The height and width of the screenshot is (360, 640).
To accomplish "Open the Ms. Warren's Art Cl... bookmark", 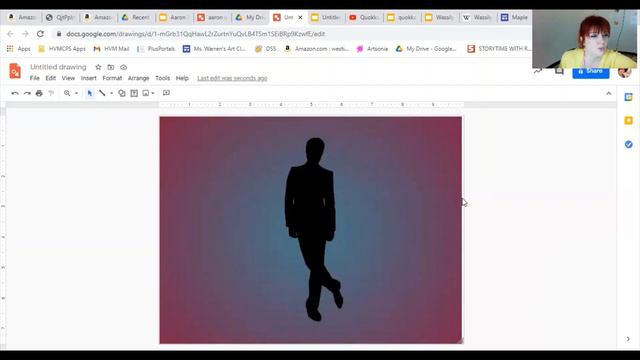I will tap(215, 49).
